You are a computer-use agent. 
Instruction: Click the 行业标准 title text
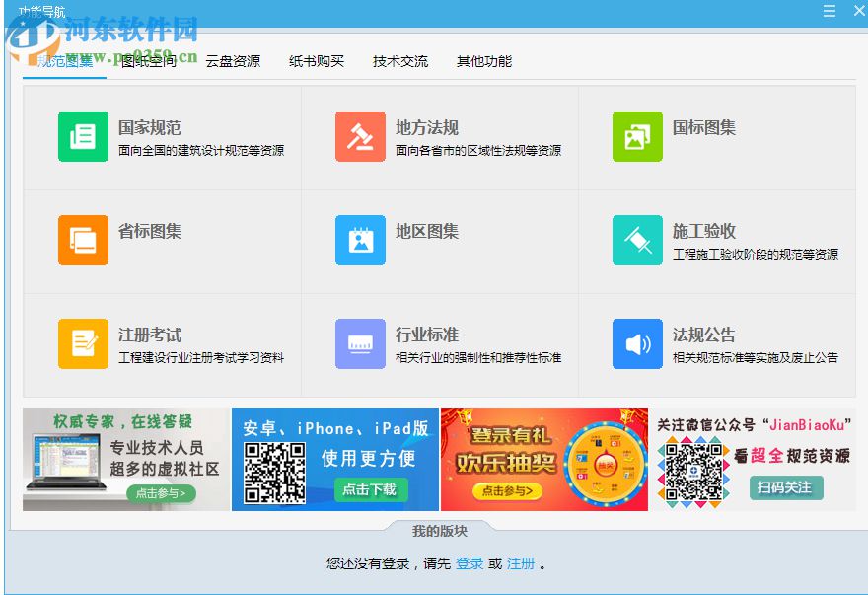pyautogui.click(x=427, y=335)
